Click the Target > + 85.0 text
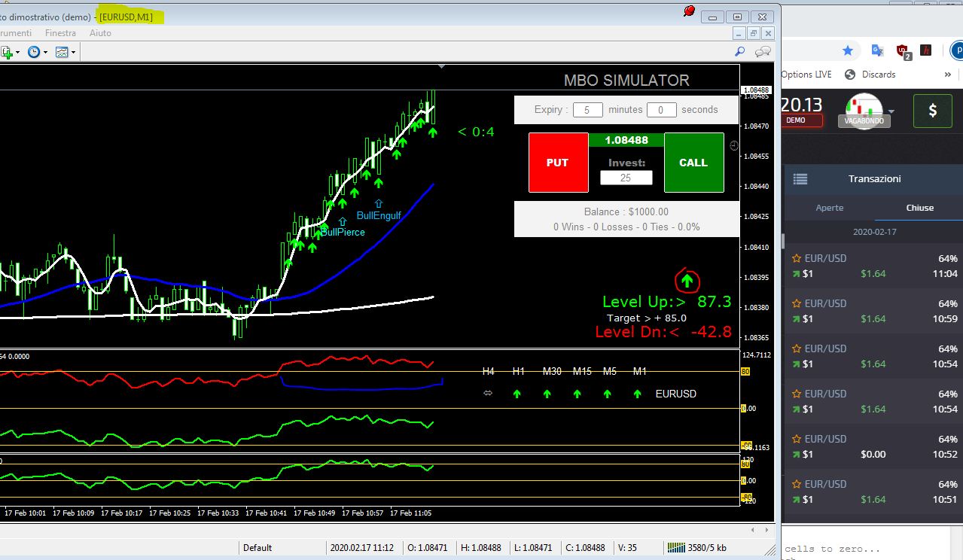This screenshot has width=963, height=560. [x=647, y=318]
